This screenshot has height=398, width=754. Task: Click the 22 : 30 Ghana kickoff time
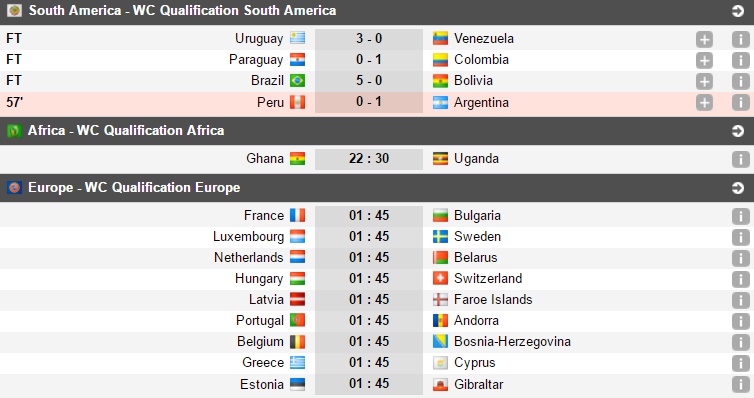369,159
